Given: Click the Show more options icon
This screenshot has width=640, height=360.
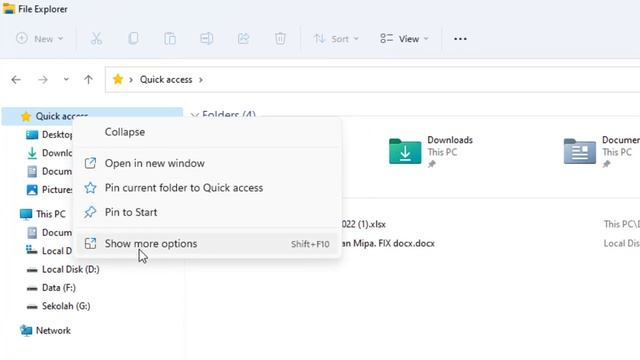Looking at the screenshot, I should click(90, 244).
